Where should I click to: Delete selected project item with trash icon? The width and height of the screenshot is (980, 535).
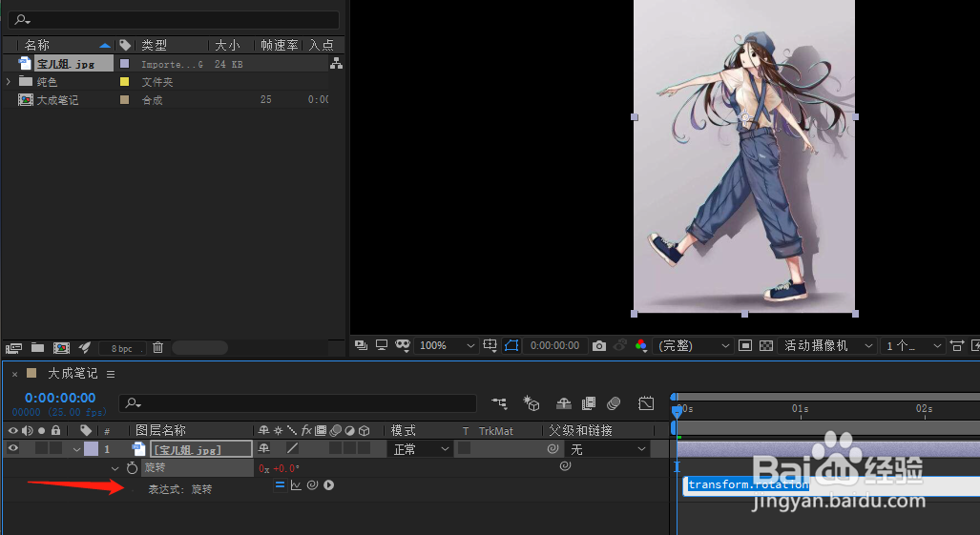click(158, 348)
